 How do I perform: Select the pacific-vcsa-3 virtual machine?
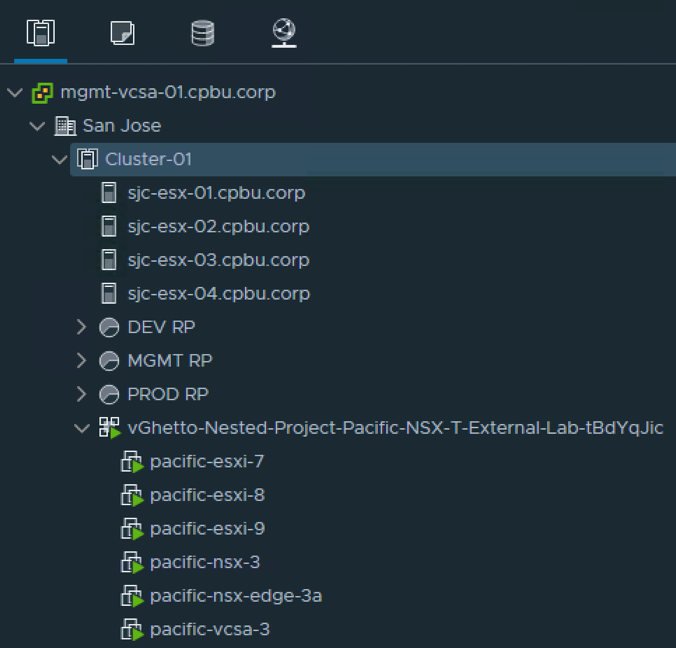point(210,630)
